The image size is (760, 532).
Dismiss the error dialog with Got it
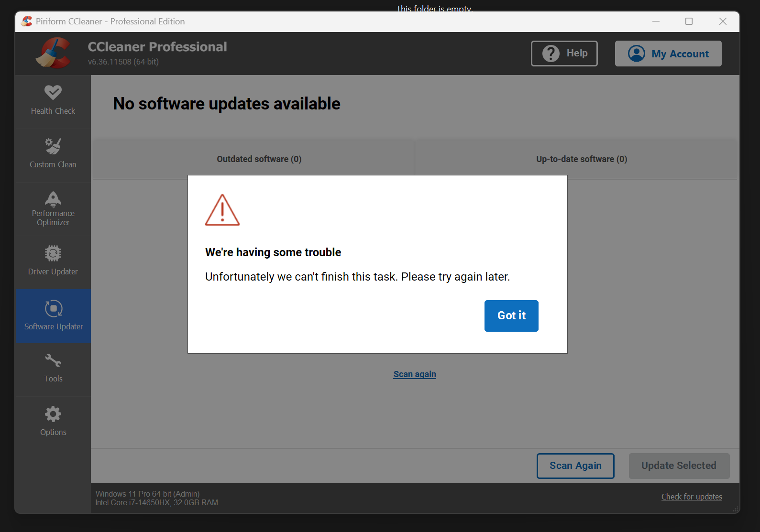pyautogui.click(x=511, y=316)
